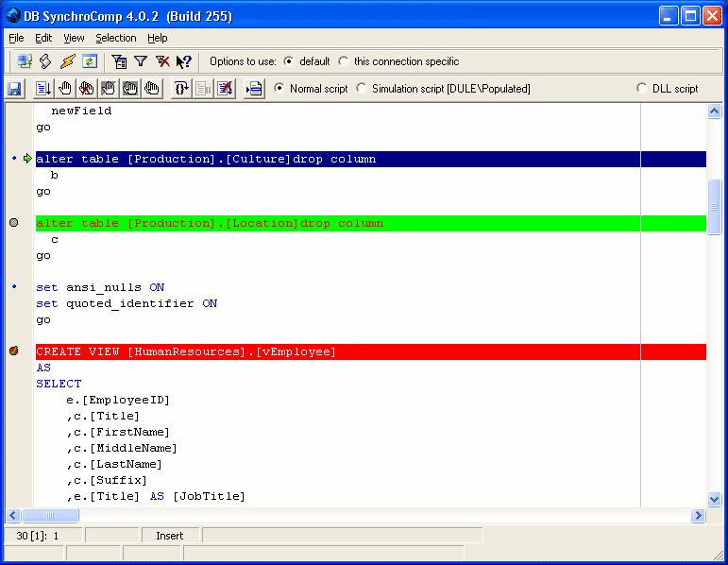Select the 'DLL script' radio button
728x565 pixels.
(642, 88)
